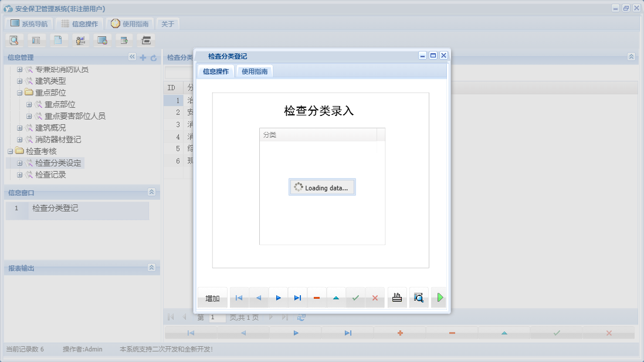Expand the 建筑类型 tree node
644x362 pixels.
point(19,81)
